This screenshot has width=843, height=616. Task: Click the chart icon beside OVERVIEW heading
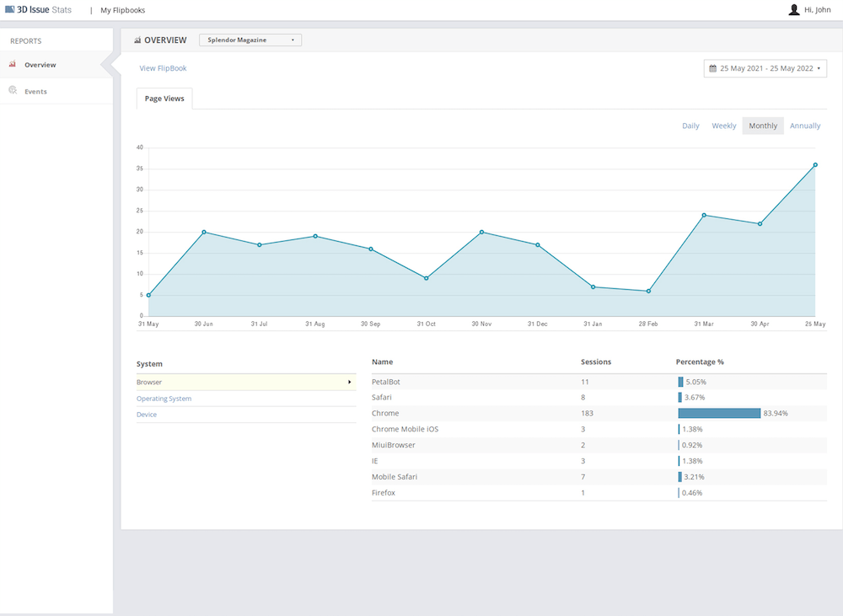pos(137,40)
